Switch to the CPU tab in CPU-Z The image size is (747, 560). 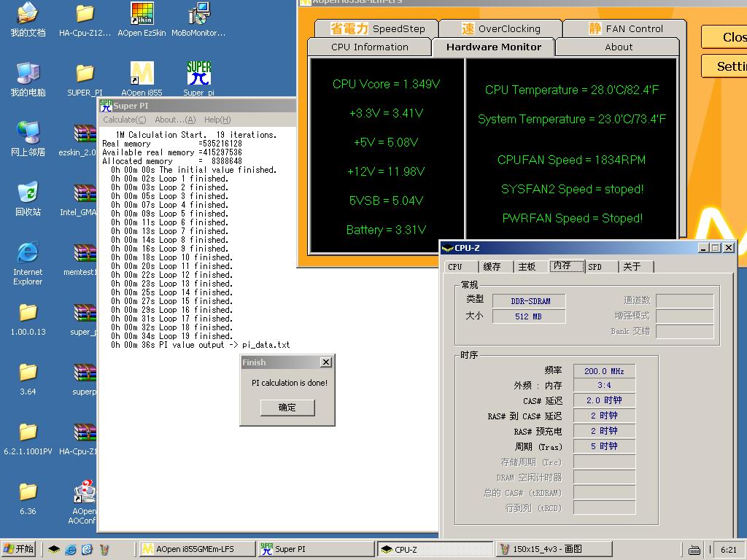coord(460,267)
